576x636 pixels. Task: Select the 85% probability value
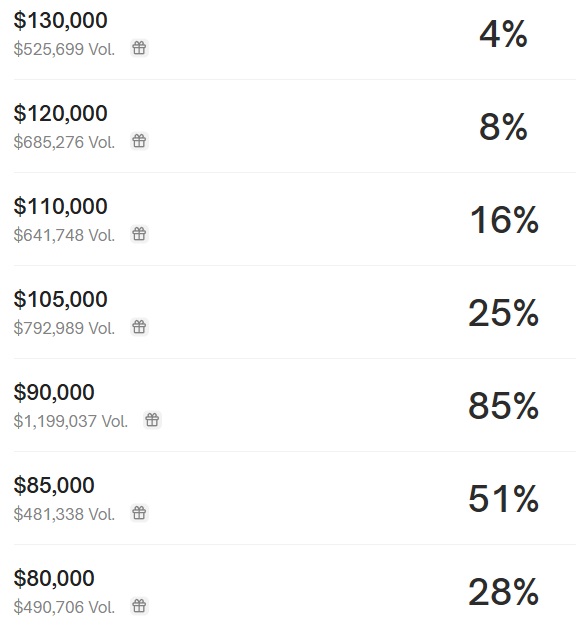point(503,406)
